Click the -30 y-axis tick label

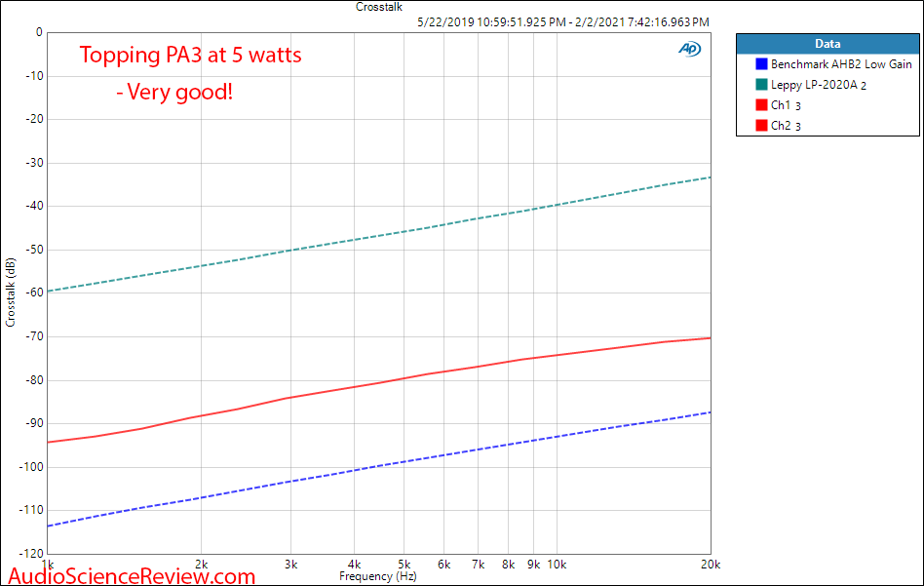click(x=35, y=163)
